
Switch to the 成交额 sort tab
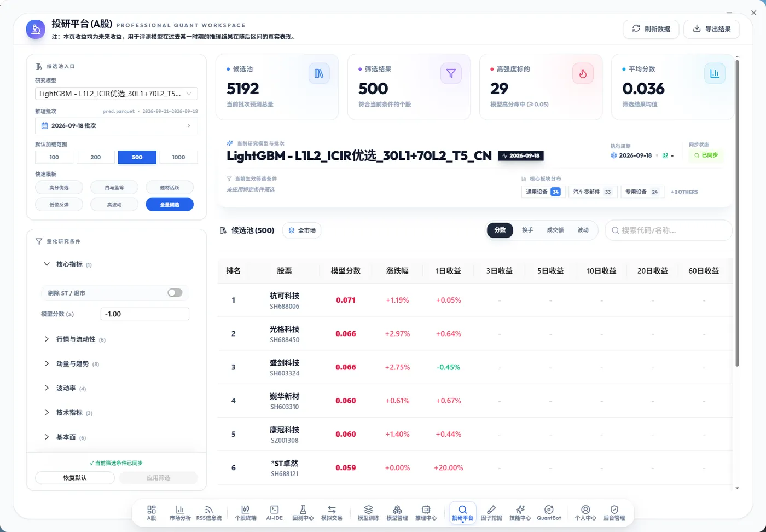[555, 230]
